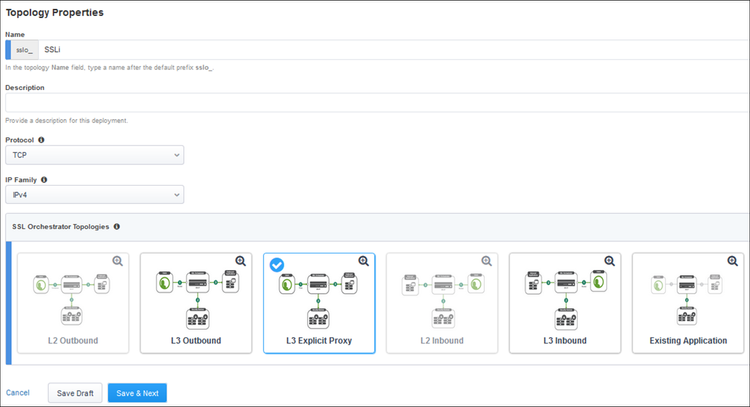The width and height of the screenshot is (750, 407).
Task: Zoom the Existing Application topology preview
Action: pyautogui.click(x=732, y=261)
